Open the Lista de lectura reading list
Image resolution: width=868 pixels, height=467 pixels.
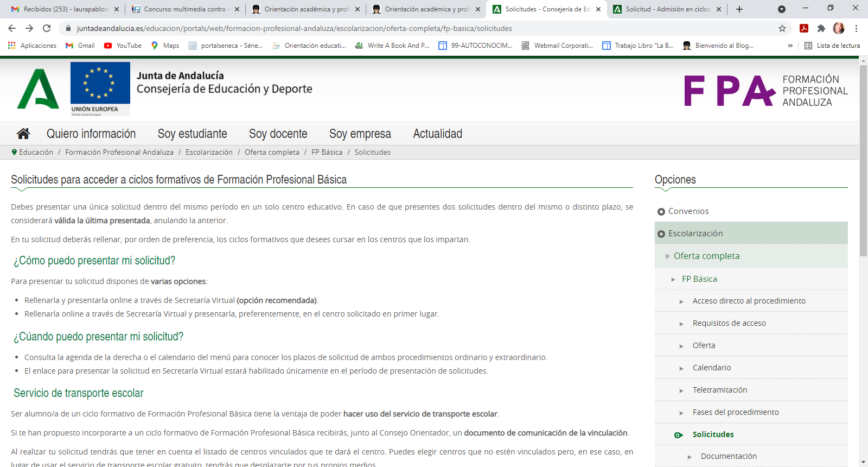click(832, 46)
